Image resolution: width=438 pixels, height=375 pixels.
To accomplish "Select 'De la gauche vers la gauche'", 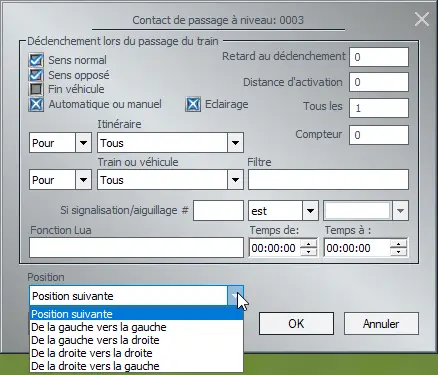I will [136, 327].
